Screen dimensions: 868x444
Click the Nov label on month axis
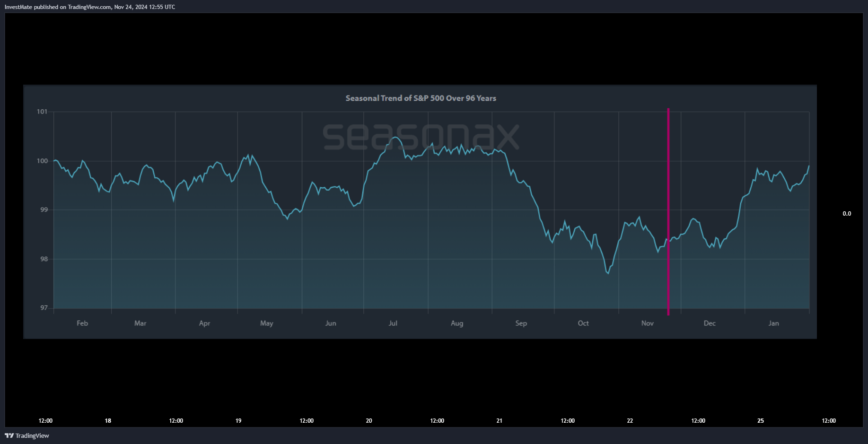(x=648, y=323)
